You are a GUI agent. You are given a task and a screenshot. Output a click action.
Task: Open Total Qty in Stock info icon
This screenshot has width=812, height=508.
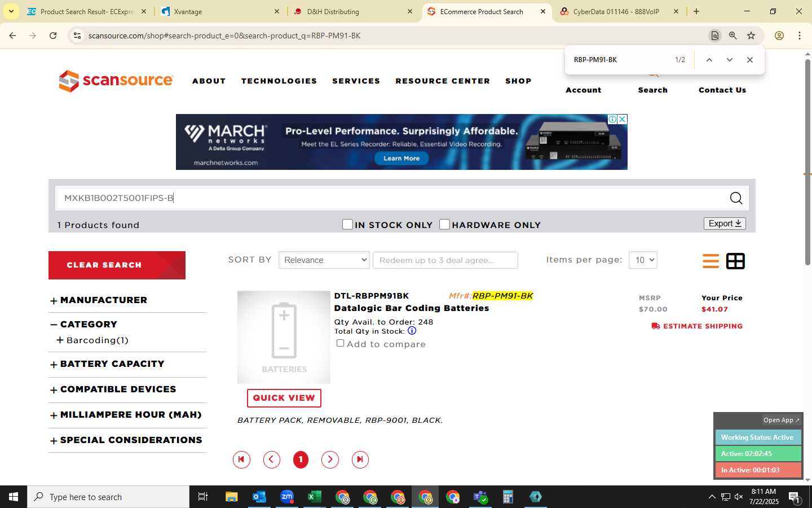click(x=412, y=331)
